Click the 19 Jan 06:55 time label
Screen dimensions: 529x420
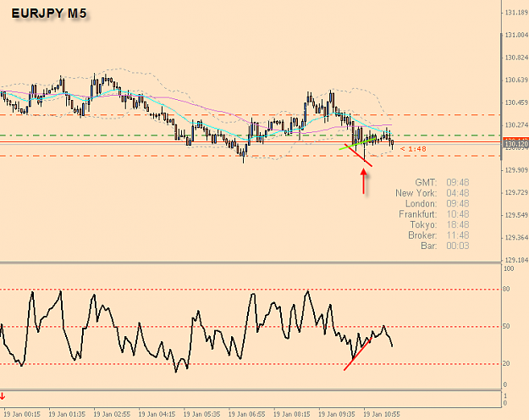click(x=247, y=414)
